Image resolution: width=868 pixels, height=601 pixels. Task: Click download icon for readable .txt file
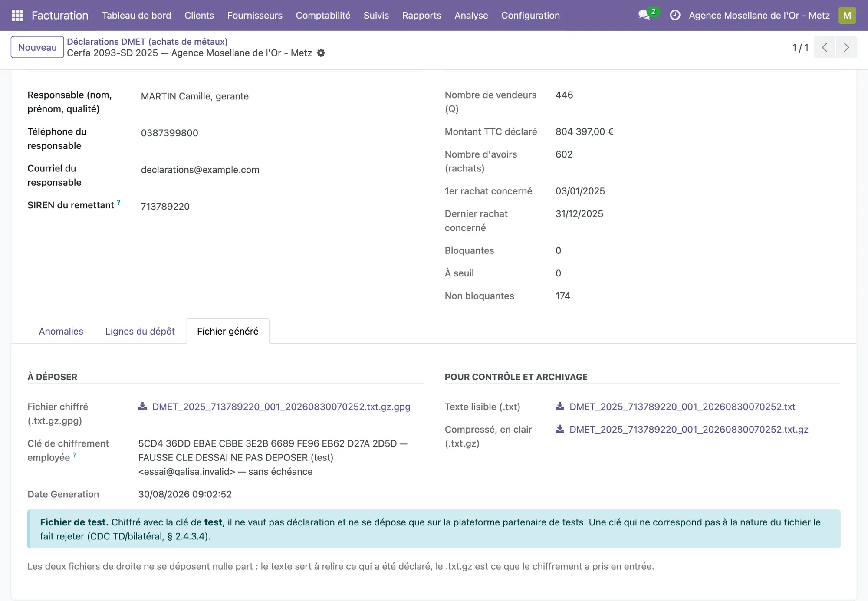[x=560, y=406]
